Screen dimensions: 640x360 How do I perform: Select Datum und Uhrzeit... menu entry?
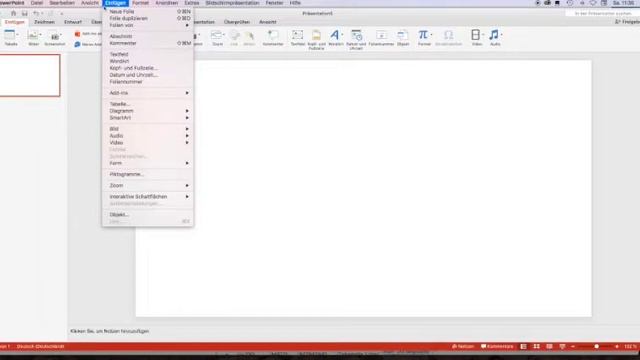148,75
